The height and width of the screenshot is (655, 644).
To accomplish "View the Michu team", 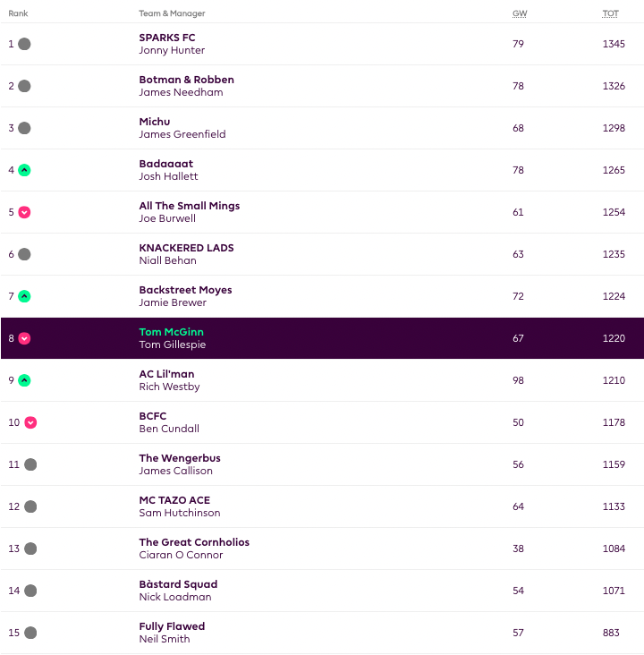I will 155,122.
